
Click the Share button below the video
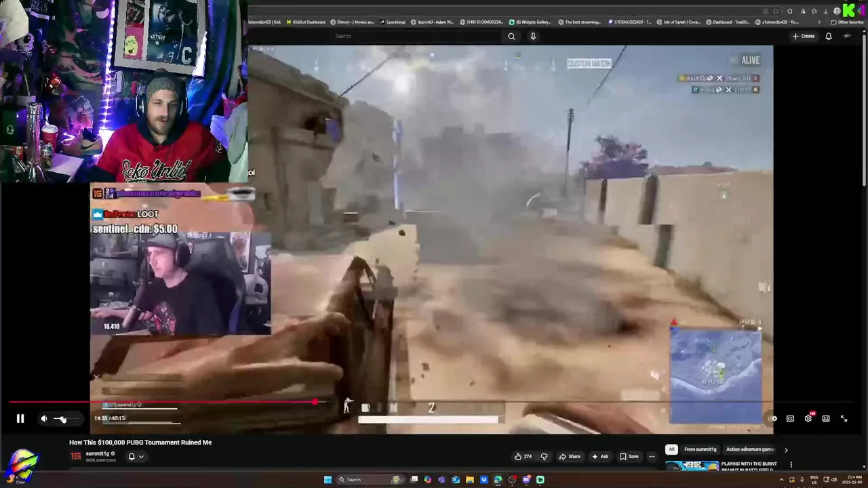[570, 456]
